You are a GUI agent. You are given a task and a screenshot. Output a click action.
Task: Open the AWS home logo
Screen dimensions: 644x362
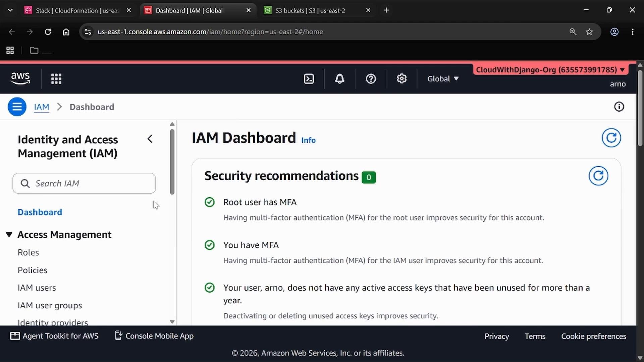[20, 78]
